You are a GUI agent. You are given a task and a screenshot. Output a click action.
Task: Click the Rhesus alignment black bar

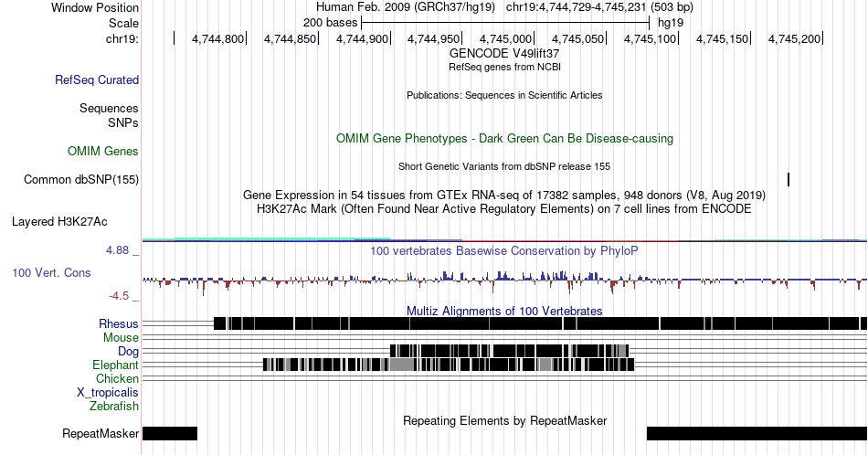540,323
